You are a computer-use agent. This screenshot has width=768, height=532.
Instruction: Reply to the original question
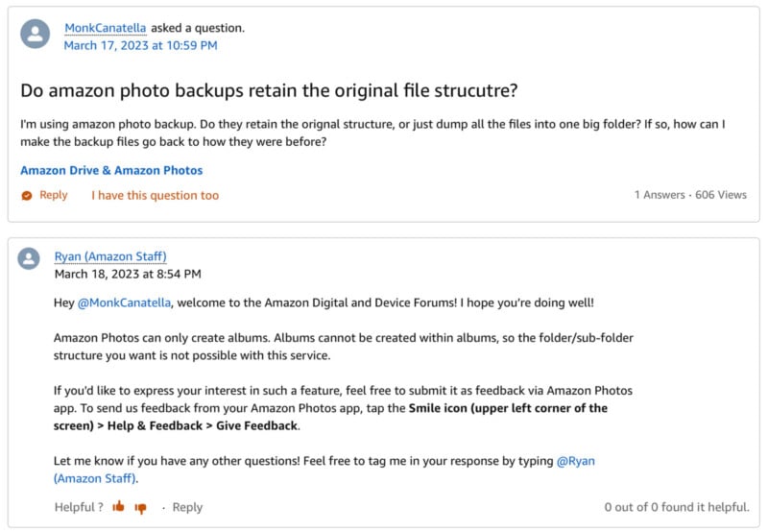(54, 195)
